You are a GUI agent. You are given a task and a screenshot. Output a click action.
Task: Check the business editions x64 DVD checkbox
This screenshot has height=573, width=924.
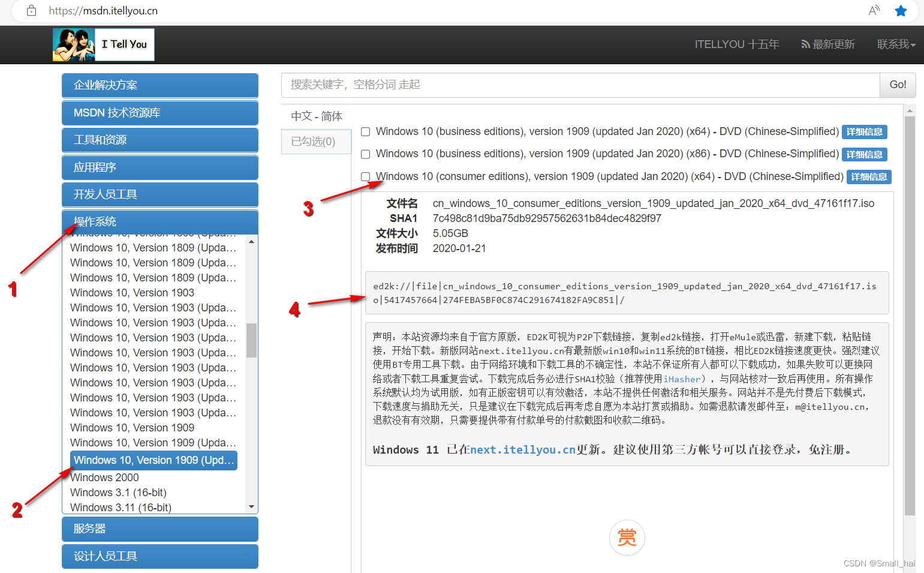(x=365, y=131)
